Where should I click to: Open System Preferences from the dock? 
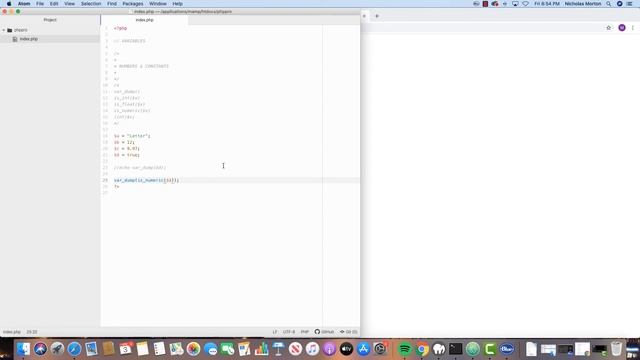pos(380,349)
